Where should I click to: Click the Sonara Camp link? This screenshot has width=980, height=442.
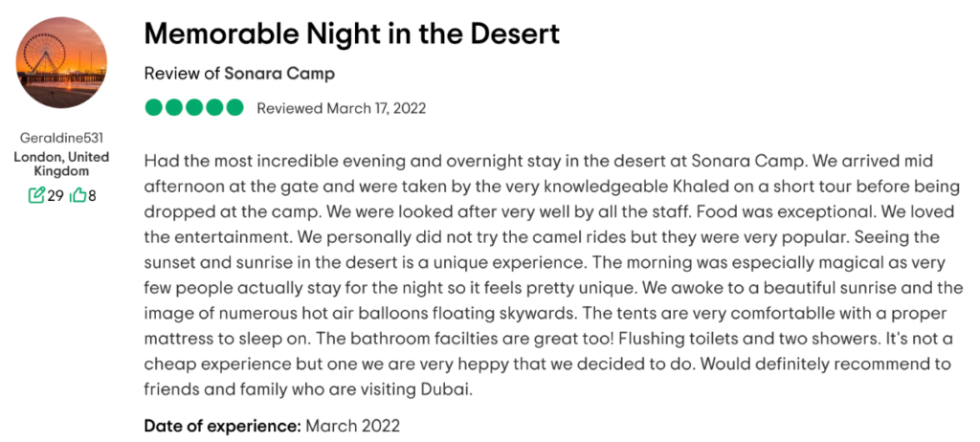coord(279,74)
